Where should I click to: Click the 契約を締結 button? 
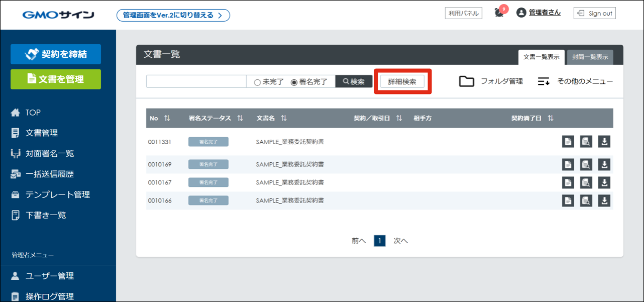coord(56,54)
